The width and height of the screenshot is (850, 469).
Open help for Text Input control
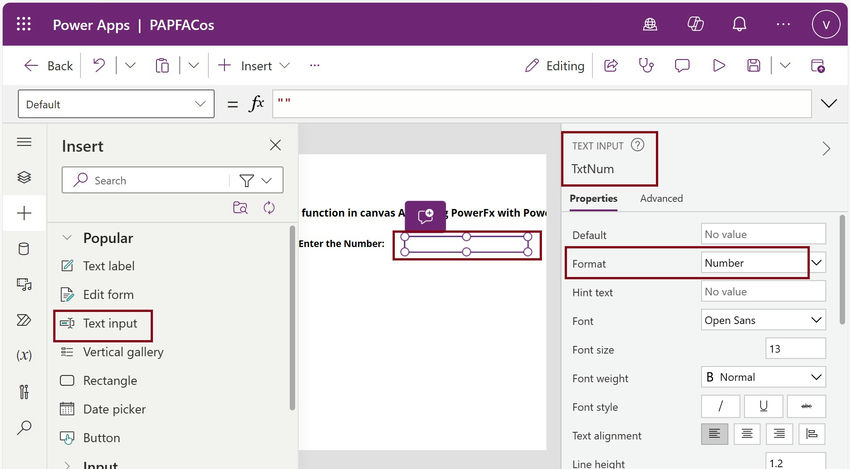[638, 145]
